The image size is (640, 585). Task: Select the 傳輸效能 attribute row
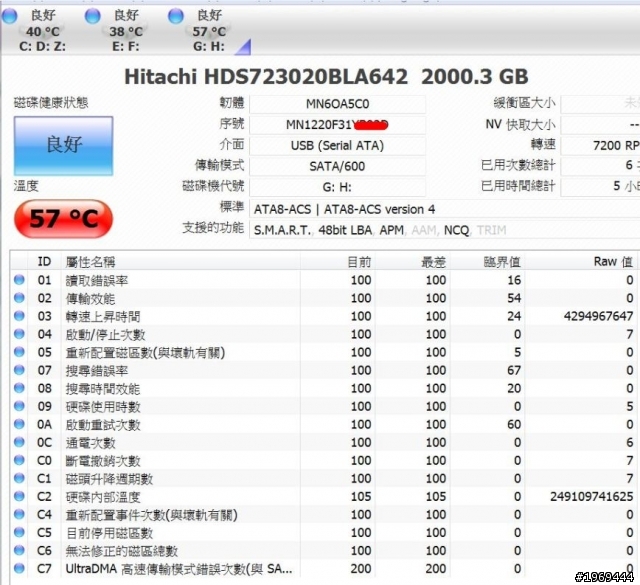pos(323,298)
